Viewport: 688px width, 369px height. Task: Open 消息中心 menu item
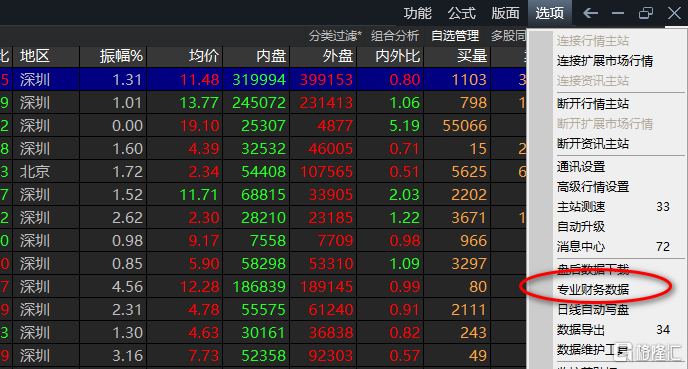pyautogui.click(x=581, y=247)
